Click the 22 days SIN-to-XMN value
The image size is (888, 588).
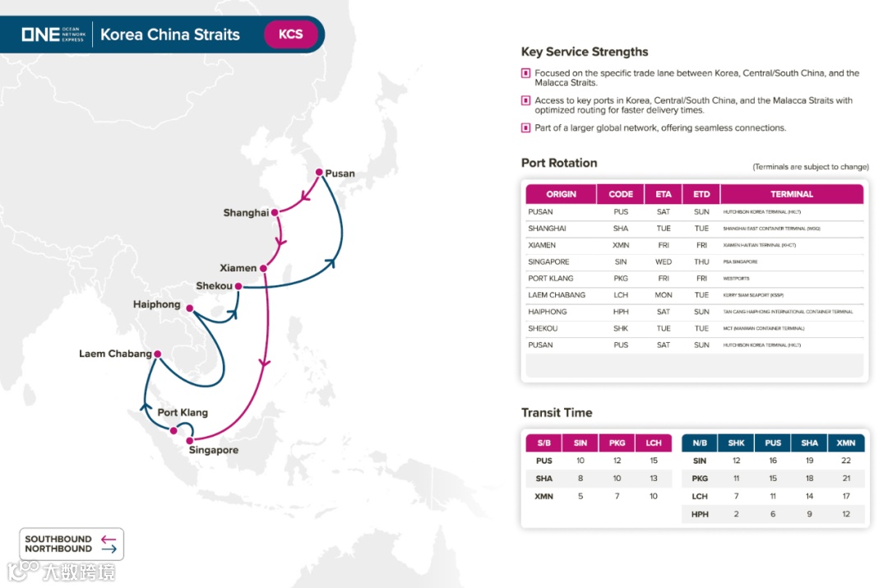[846, 461]
